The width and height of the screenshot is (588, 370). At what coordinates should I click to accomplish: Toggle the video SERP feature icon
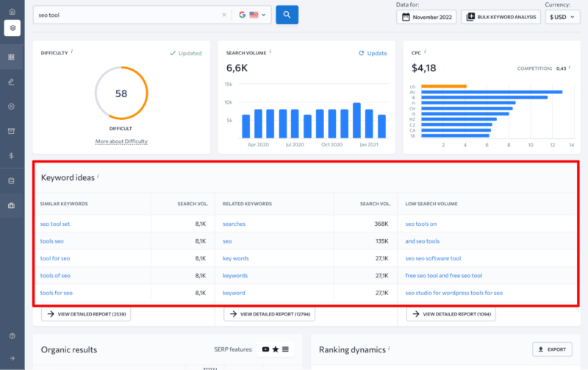click(265, 349)
